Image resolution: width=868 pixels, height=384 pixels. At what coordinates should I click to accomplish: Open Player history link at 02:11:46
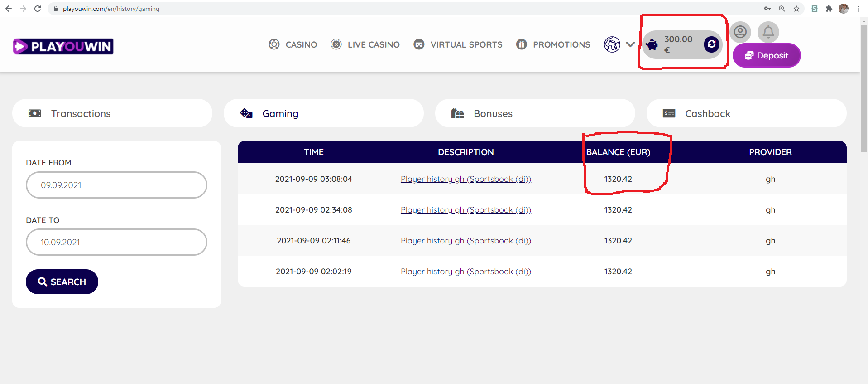coord(466,241)
